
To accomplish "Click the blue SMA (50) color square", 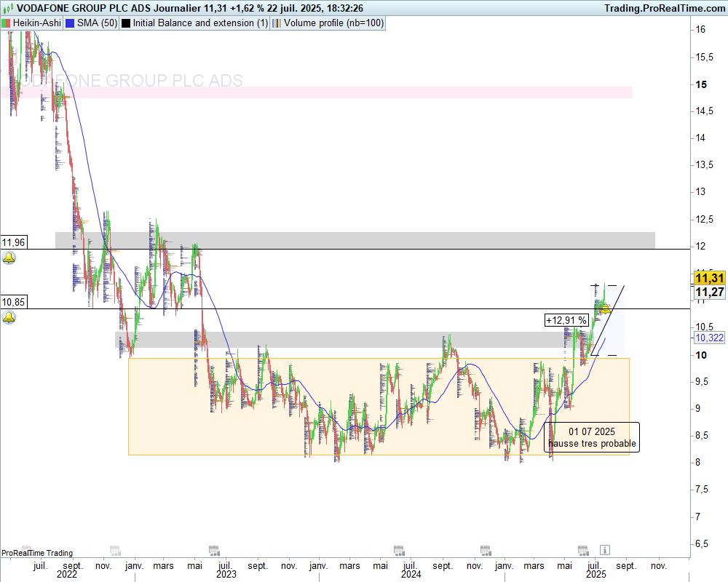I will [70, 23].
